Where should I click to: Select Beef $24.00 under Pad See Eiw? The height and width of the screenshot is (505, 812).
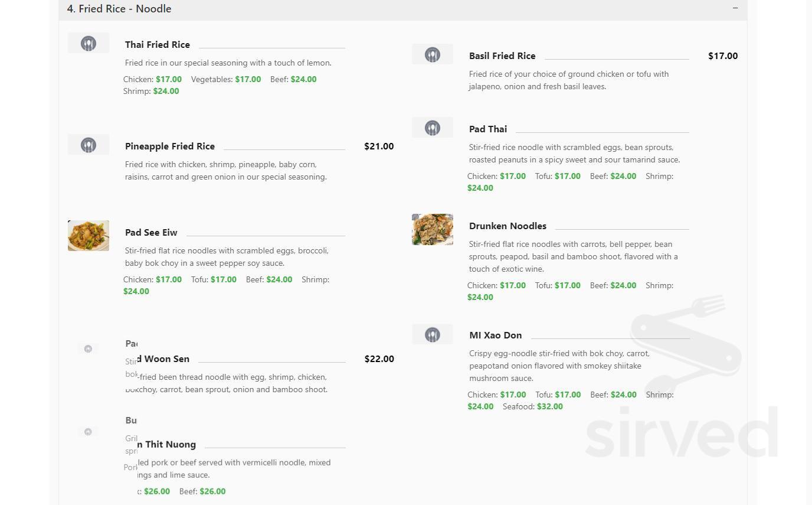point(279,279)
